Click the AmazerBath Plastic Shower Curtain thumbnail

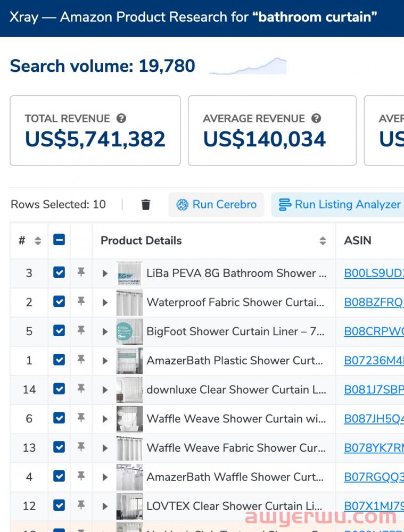pyautogui.click(x=129, y=361)
